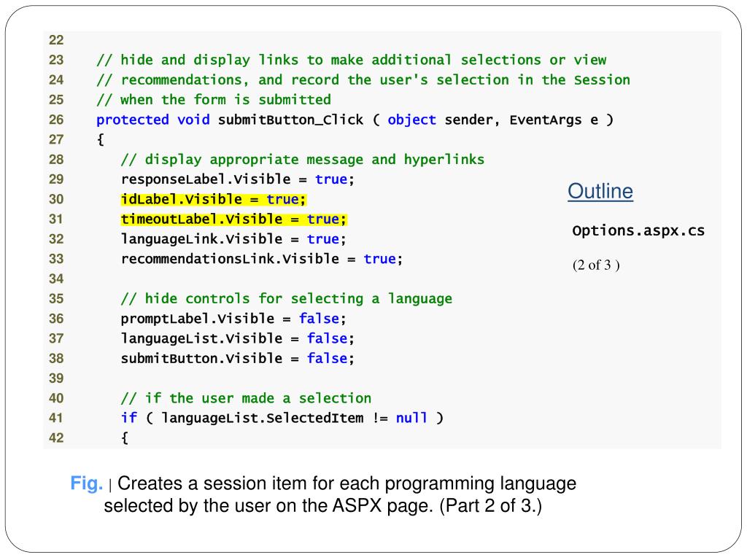Click the highlighted idLabel.Visible = true line
747x560 pixels.
point(214,199)
